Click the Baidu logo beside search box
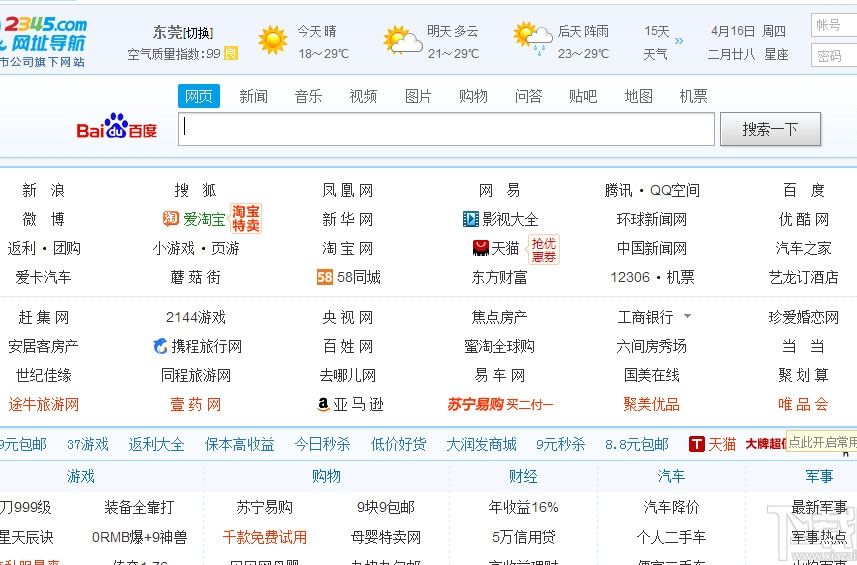Screen dimensions: 857x565 [x=116, y=127]
